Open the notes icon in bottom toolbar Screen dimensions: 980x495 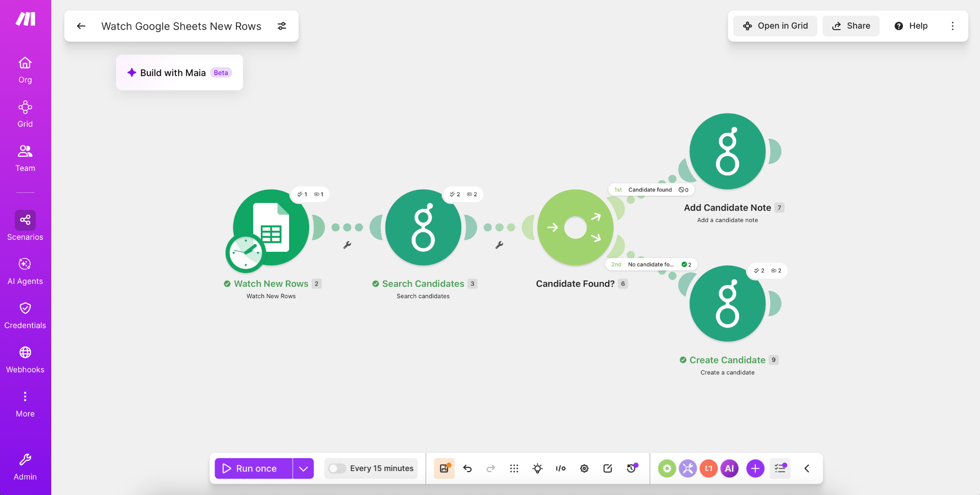point(608,468)
